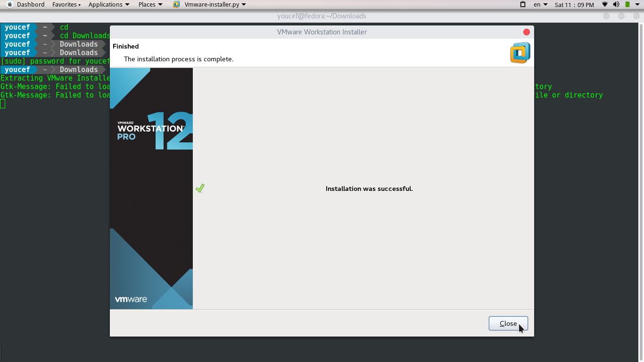Click the Vmware-installer.py app icon in top bar
644x362 pixels.
pos(176,4)
